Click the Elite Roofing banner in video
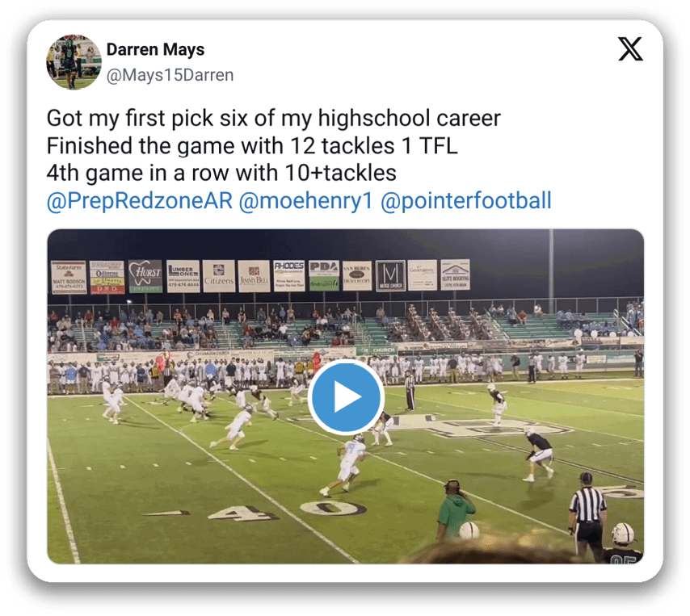690x616 pixels. [x=455, y=275]
